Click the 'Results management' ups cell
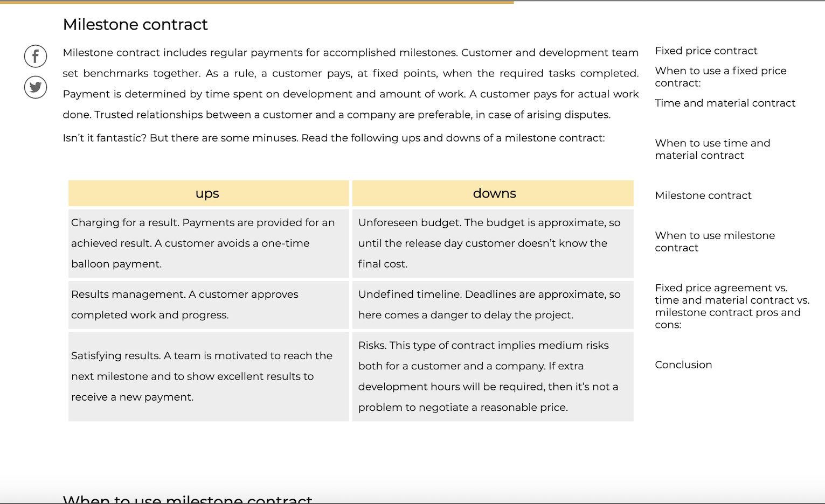This screenshot has width=825, height=504. click(208, 304)
